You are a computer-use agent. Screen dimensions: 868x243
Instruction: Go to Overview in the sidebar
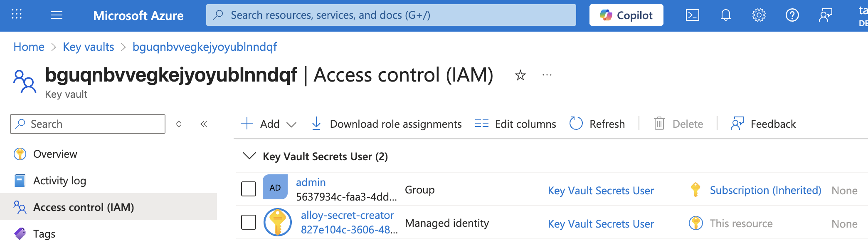(x=55, y=154)
